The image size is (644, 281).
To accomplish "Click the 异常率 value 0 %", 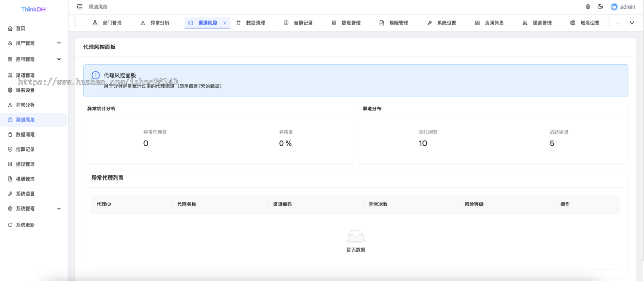I will (x=285, y=143).
